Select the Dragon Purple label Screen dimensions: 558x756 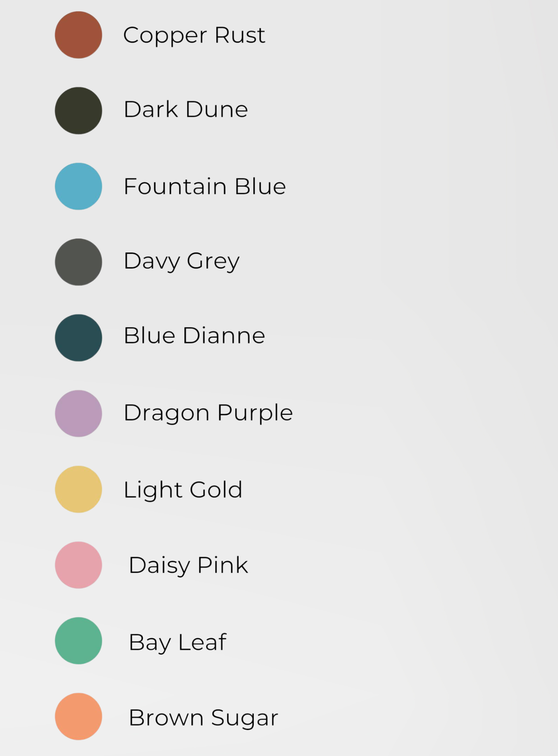208,413
